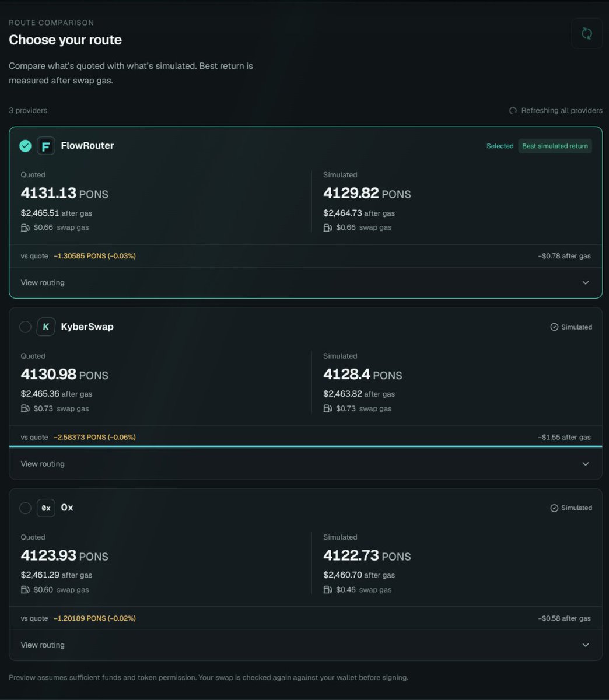Click the $2,465.36 after gas value

coord(57,394)
